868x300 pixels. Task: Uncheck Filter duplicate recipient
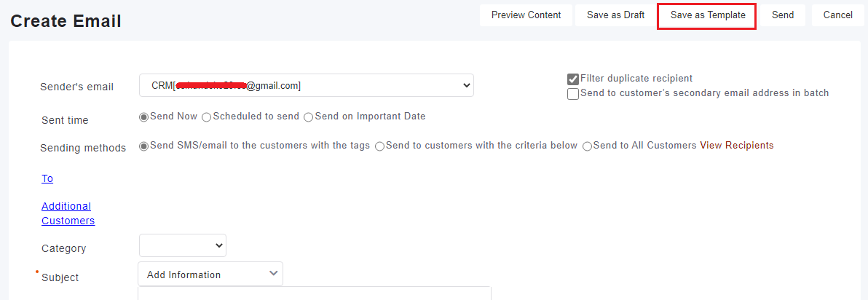point(573,79)
